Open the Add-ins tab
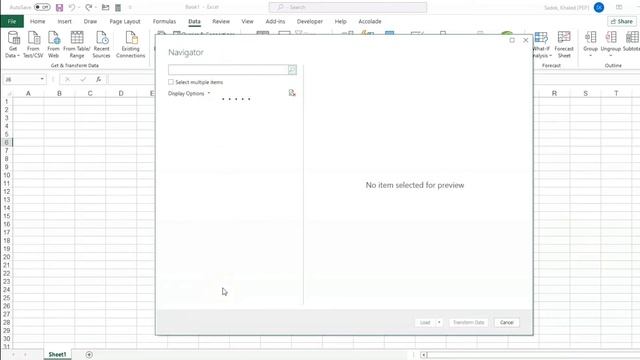 pos(275,21)
